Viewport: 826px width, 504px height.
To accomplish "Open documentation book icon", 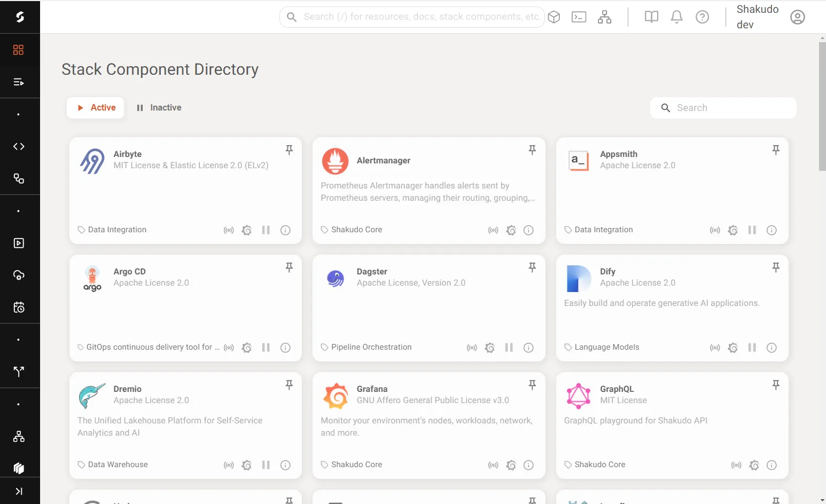I will (x=651, y=17).
